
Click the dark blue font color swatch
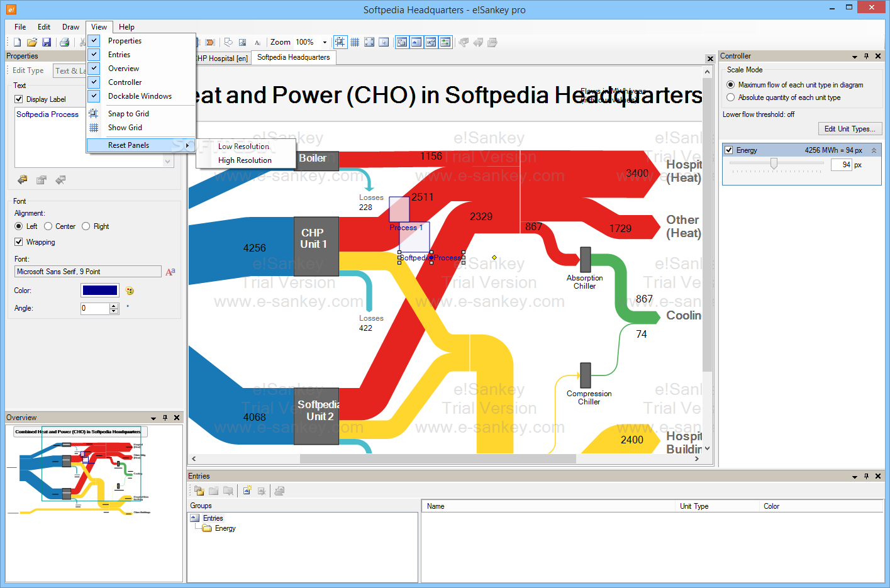point(99,290)
